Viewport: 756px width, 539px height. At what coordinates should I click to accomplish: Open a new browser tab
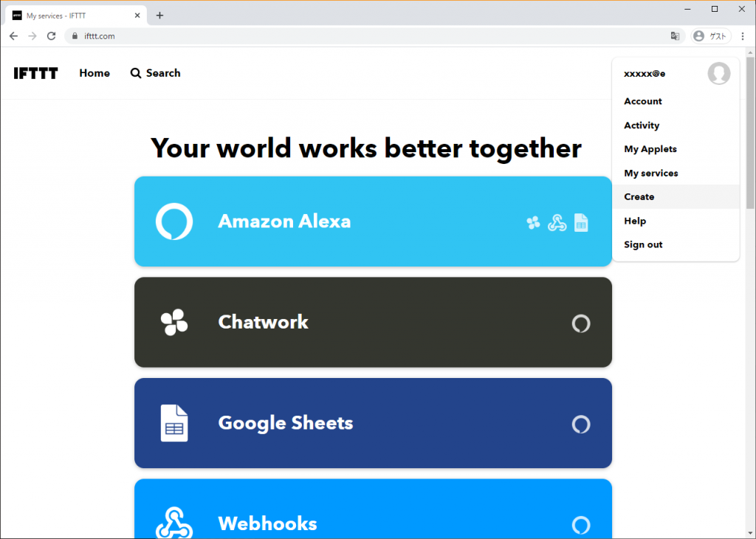coord(159,16)
